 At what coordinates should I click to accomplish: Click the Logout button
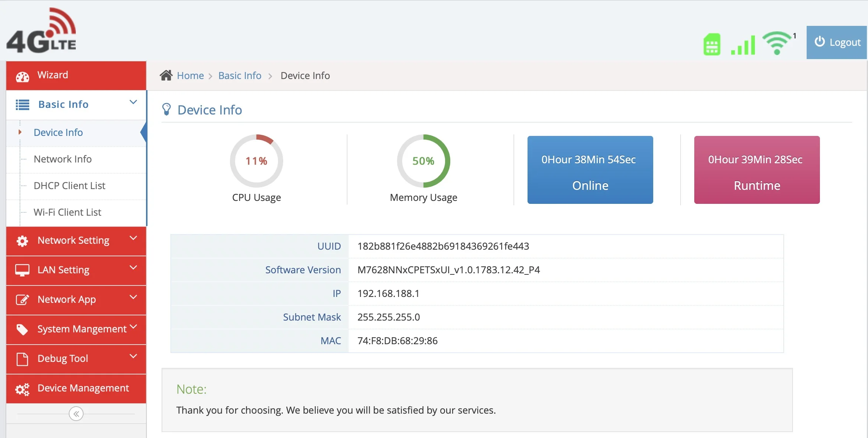pyautogui.click(x=837, y=42)
